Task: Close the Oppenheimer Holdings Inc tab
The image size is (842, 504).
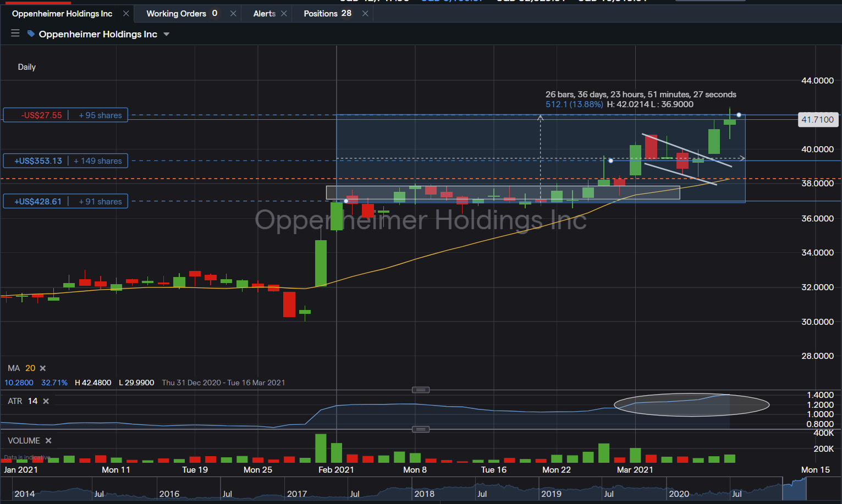Action: (126, 13)
